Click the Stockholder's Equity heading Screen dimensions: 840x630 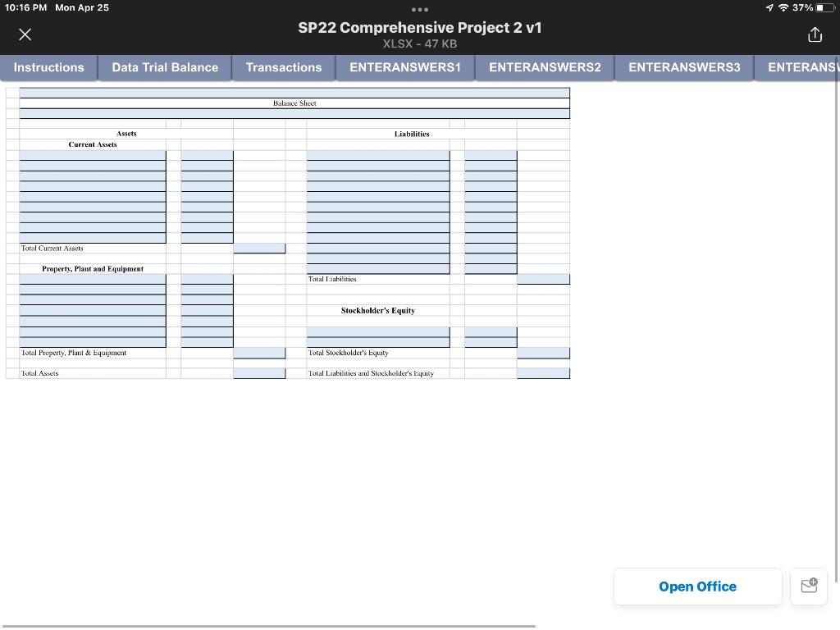377,311
